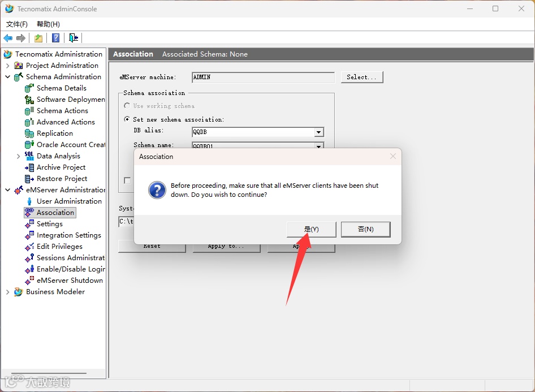Click the Oracle Account Creation icon
The image size is (535, 392).
pyautogui.click(x=29, y=145)
